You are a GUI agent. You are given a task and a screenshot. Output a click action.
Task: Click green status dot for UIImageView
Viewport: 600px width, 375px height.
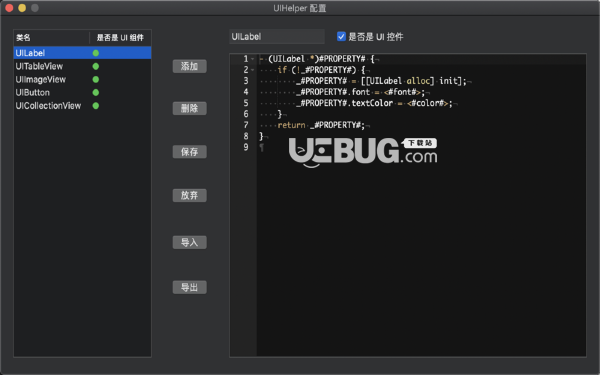[96, 79]
